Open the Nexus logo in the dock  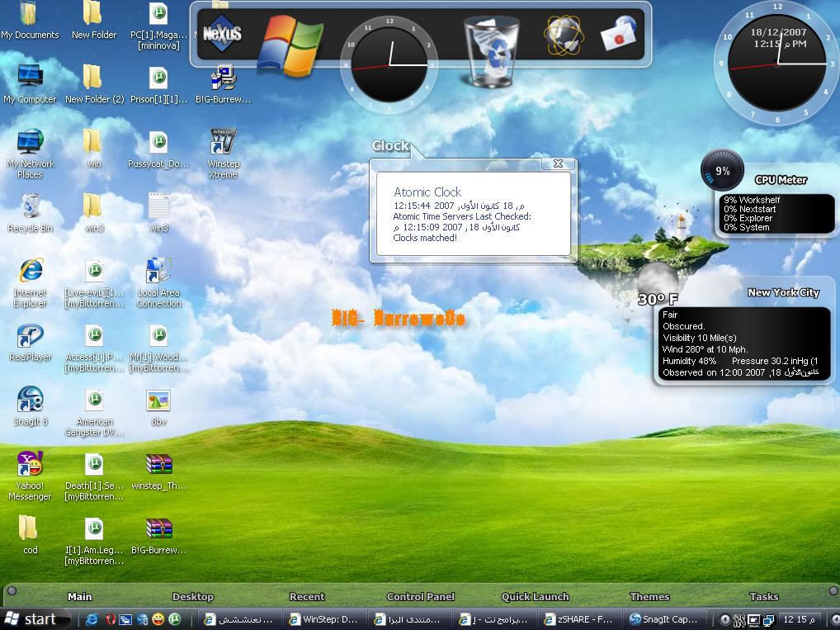click(222, 33)
